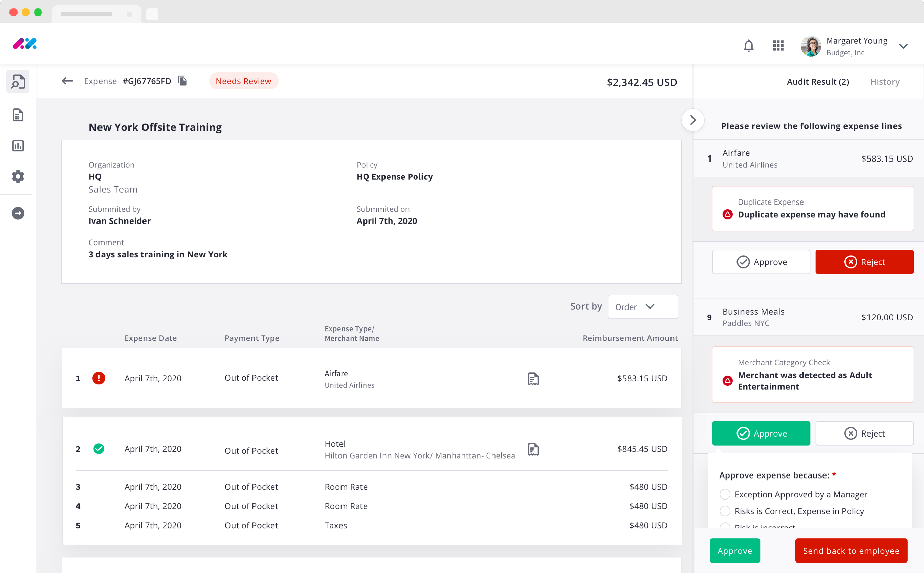Select Exception Approved by a Manager
This screenshot has width=924, height=573.
[x=725, y=494]
